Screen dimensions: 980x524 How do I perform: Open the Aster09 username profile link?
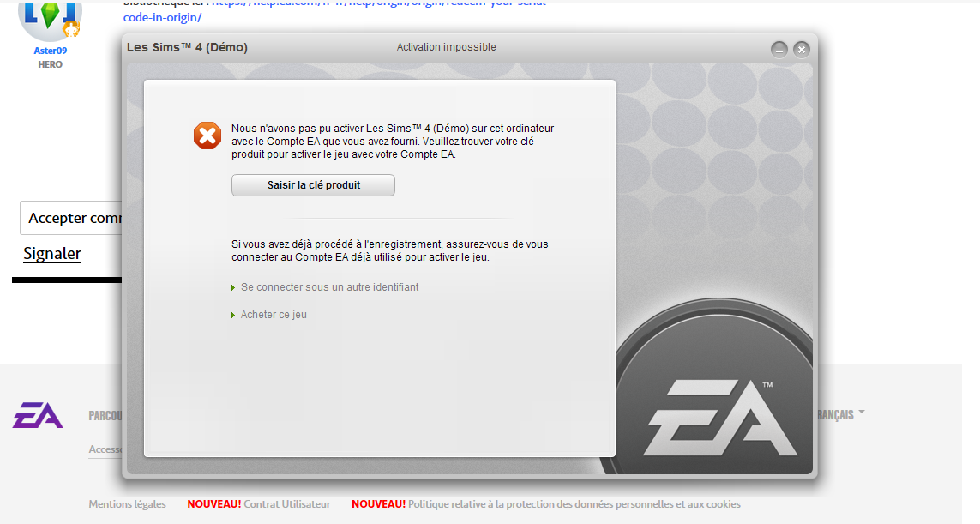(x=50, y=51)
